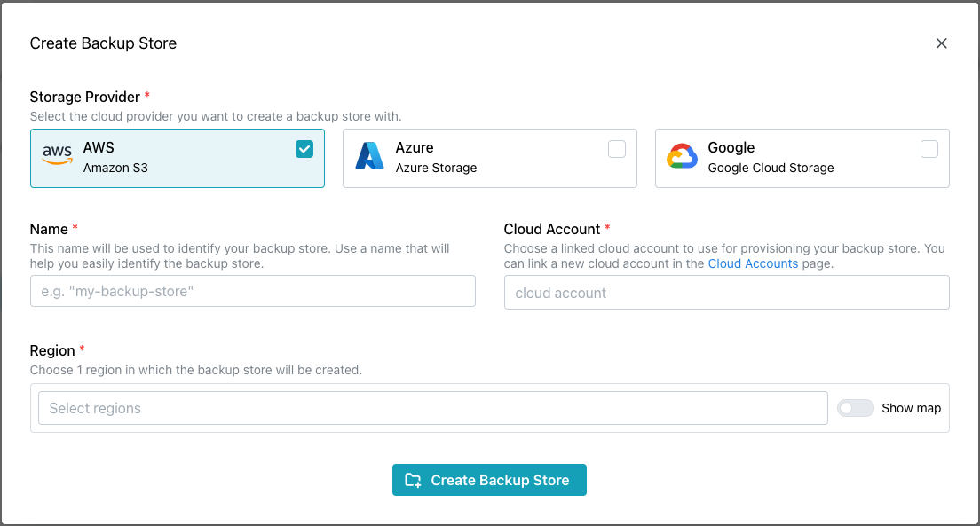Uncheck the AWS Amazon S3 checkbox

[304, 149]
